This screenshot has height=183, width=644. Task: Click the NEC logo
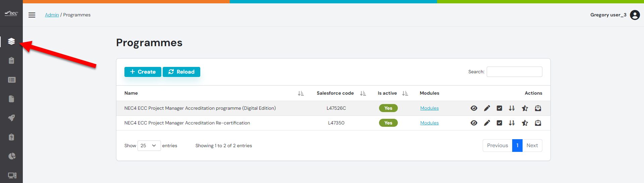click(11, 13)
